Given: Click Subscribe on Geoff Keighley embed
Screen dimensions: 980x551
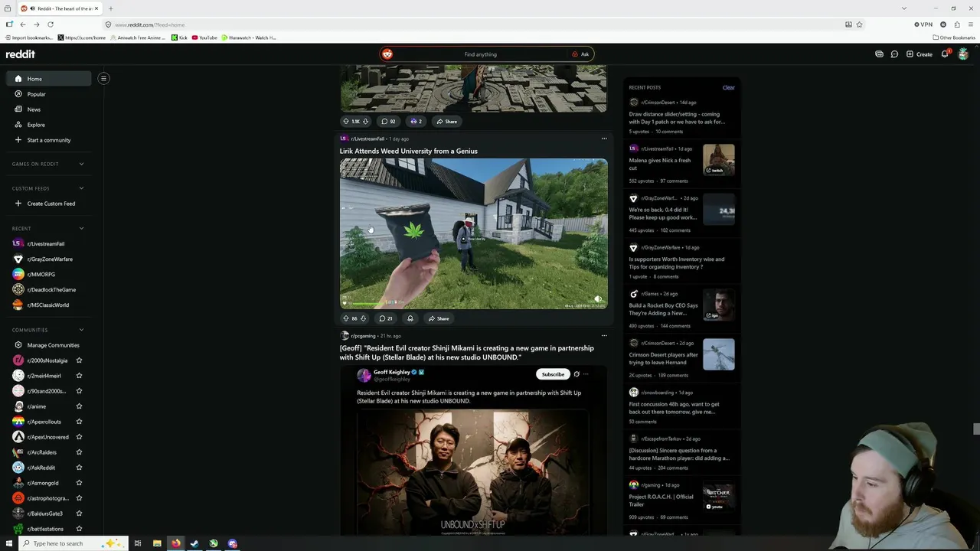Looking at the screenshot, I should coord(553,374).
